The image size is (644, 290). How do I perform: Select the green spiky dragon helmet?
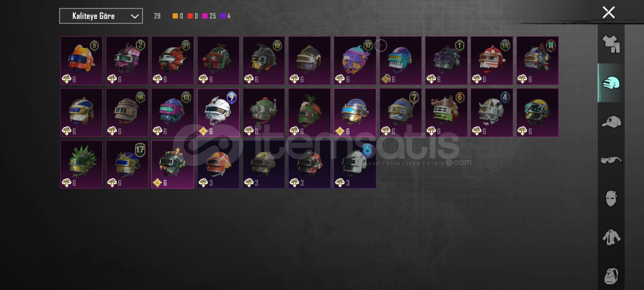[81, 164]
